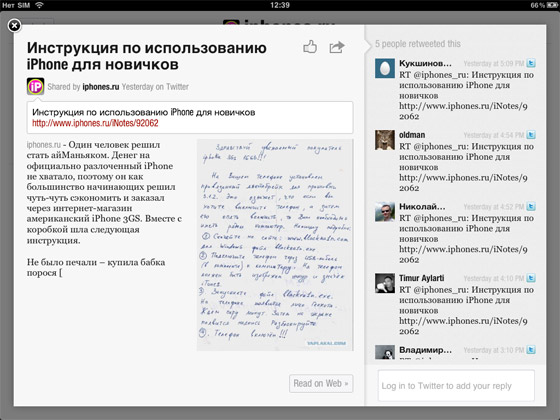Screen dimensions: 560x420
Task: Tap the 'Нет SIM' carrier label
Action: (x=16, y=5)
